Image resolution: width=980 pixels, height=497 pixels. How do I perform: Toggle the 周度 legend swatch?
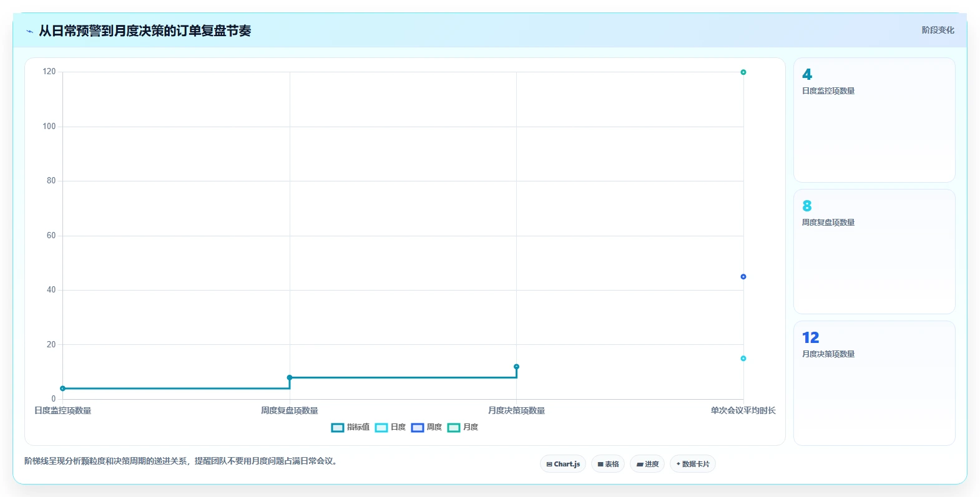pyautogui.click(x=418, y=427)
